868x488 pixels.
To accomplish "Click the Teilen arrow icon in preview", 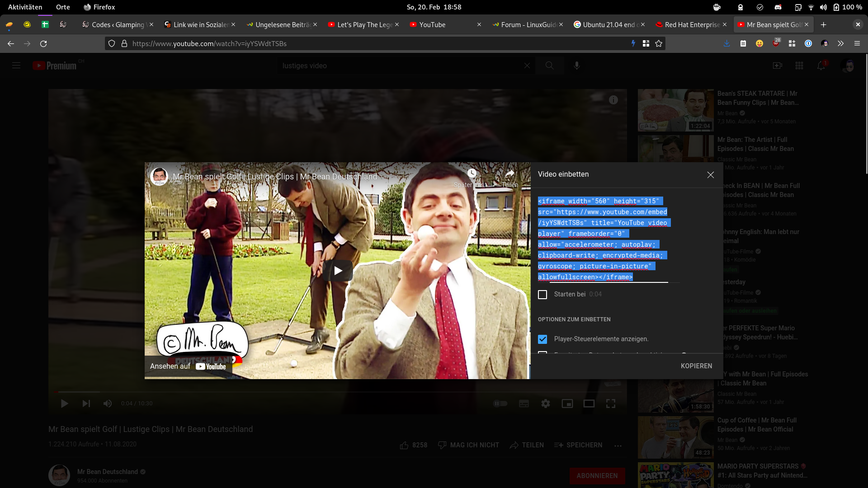I will coord(509,174).
